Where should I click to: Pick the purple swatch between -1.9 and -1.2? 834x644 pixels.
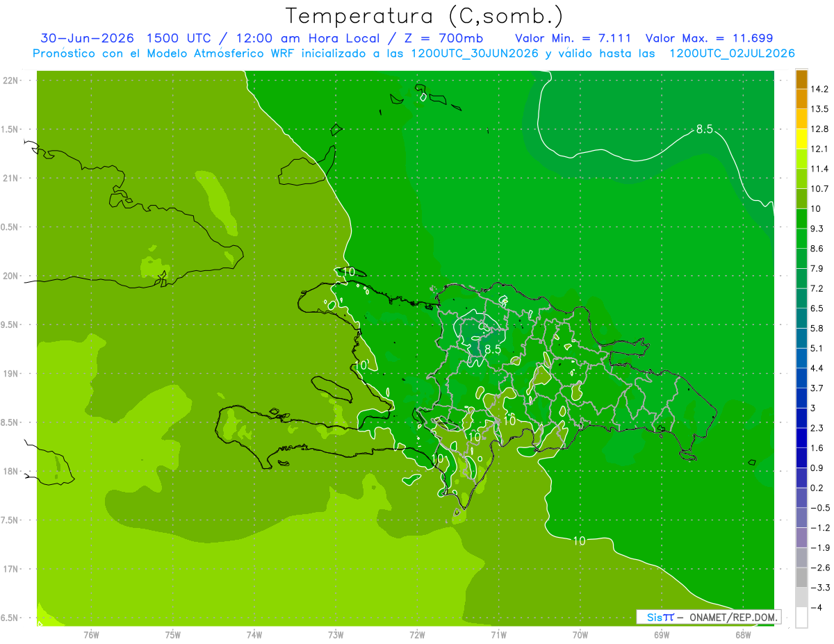[801, 538]
